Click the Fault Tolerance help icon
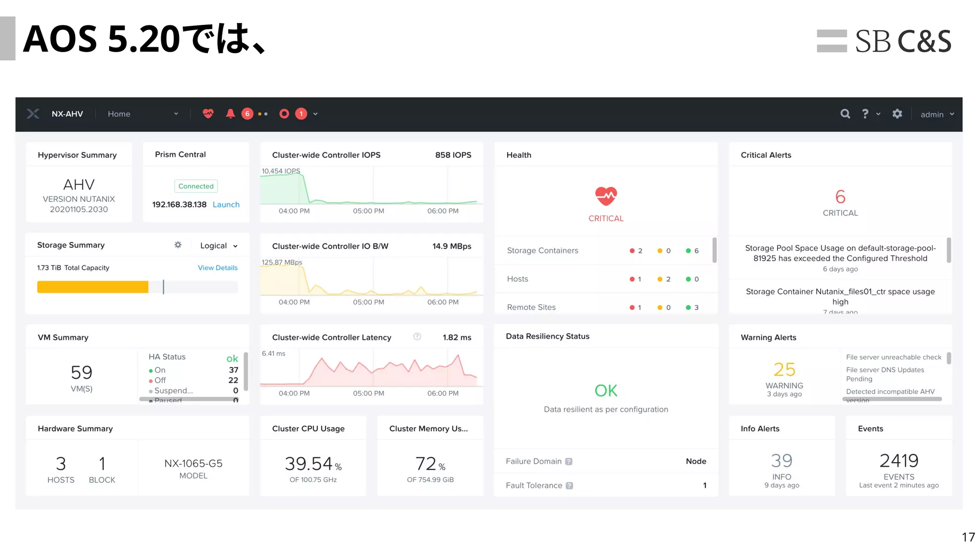 pyautogui.click(x=569, y=485)
